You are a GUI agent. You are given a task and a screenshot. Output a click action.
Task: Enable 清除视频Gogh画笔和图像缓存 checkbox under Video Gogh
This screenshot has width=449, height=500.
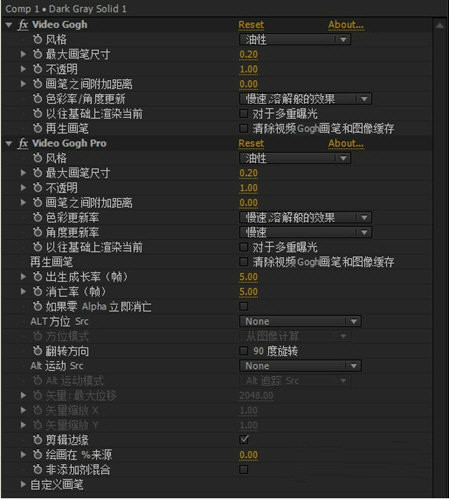tap(244, 128)
